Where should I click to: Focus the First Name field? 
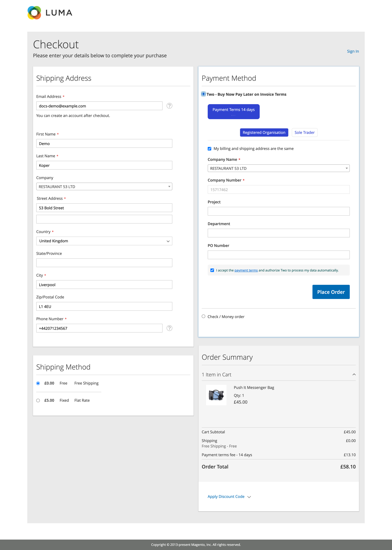click(104, 143)
